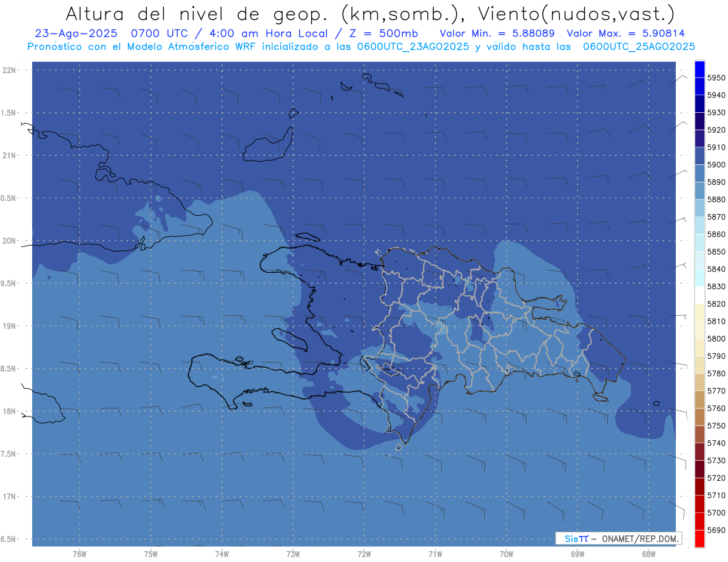This screenshot has width=728, height=562.
Task: Click the legend value '5710'
Action: coord(716,495)
